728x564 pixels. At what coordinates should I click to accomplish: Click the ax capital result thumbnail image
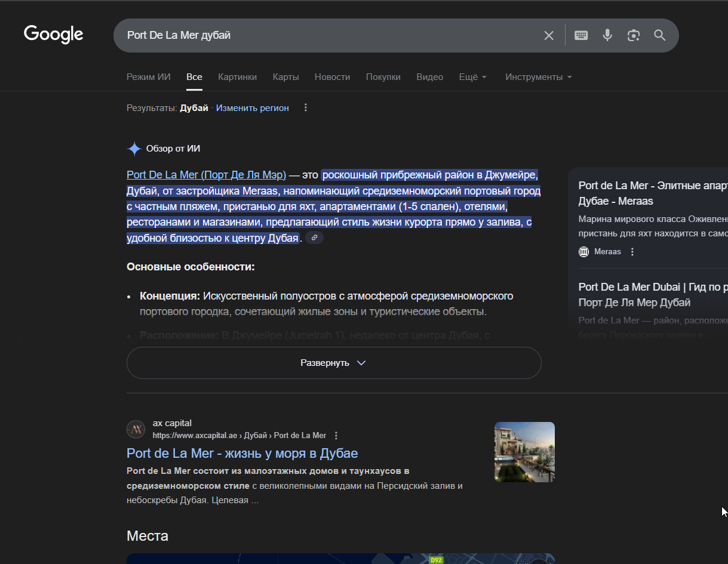pos(524,452)
